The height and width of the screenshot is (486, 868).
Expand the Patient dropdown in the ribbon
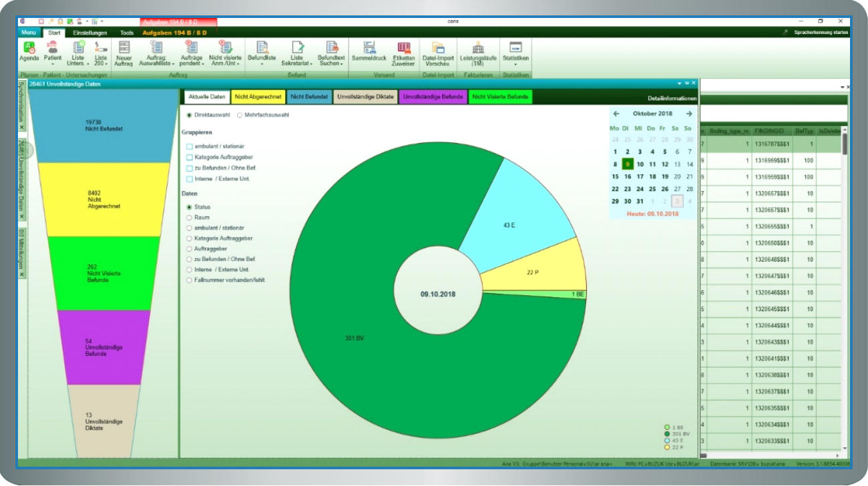point(52,64)
